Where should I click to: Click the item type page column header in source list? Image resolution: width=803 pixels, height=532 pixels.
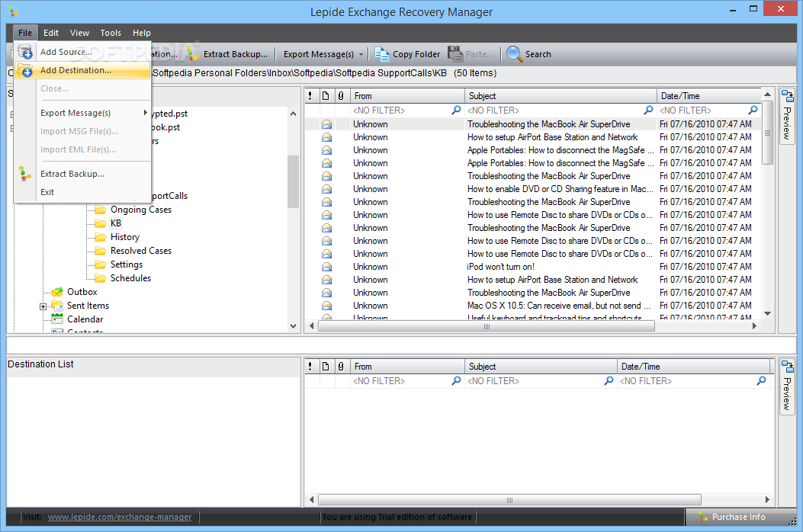pyautogui.click(x=325, y=96)
